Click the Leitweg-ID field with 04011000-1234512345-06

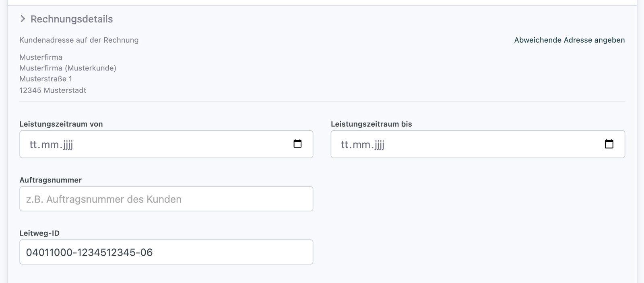pos(166,252)
